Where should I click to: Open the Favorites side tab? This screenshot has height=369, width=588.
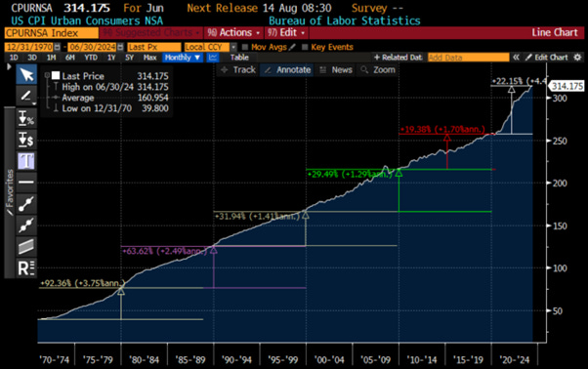click(x=10, y=192)
